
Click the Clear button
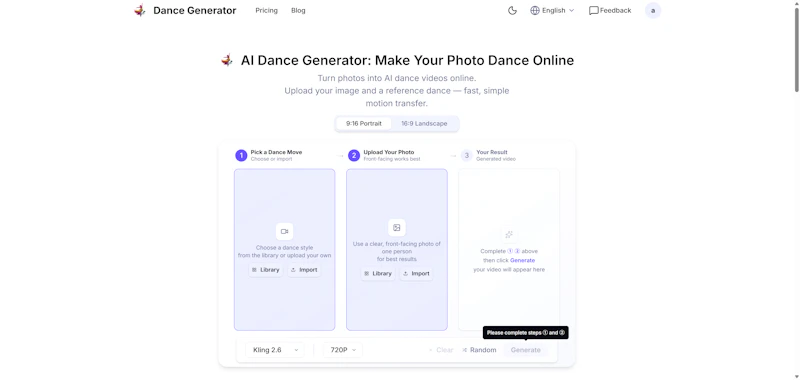(x=441, y=350)
